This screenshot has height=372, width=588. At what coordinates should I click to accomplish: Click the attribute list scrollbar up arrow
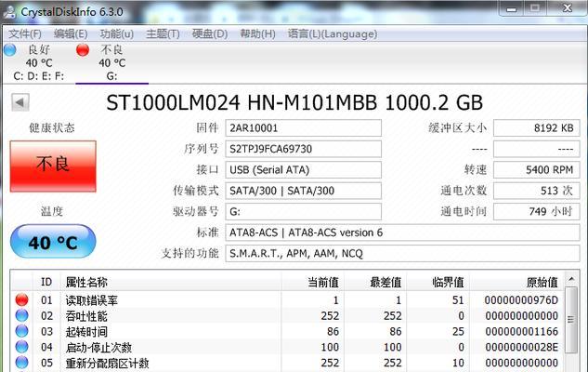click(x=571, y=279)
